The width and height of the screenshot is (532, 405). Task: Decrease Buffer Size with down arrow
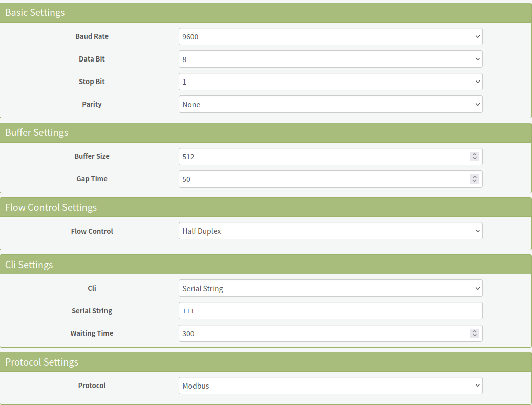pyautogui.click(x=475, y=158)
